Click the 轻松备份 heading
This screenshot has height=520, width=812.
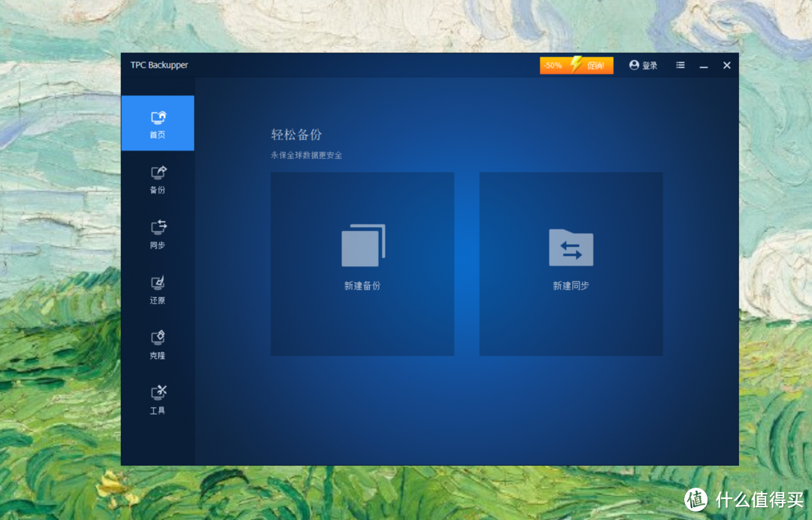point(296,135)
